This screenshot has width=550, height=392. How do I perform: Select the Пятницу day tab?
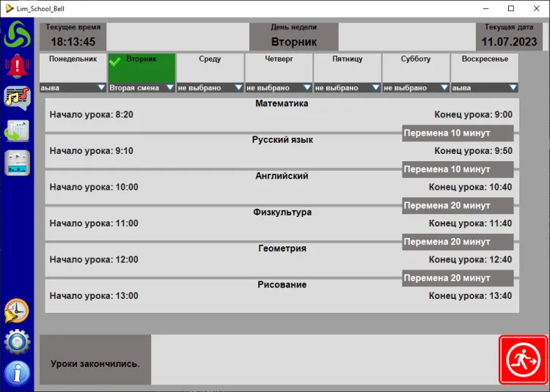(x=347, y=67)
